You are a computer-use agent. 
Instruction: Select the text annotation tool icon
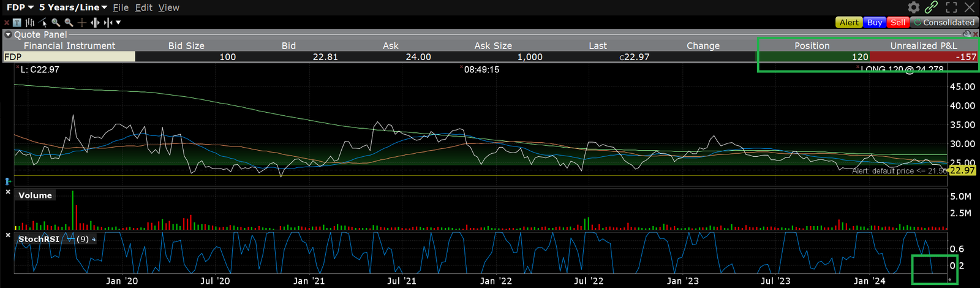pos(17,23)
